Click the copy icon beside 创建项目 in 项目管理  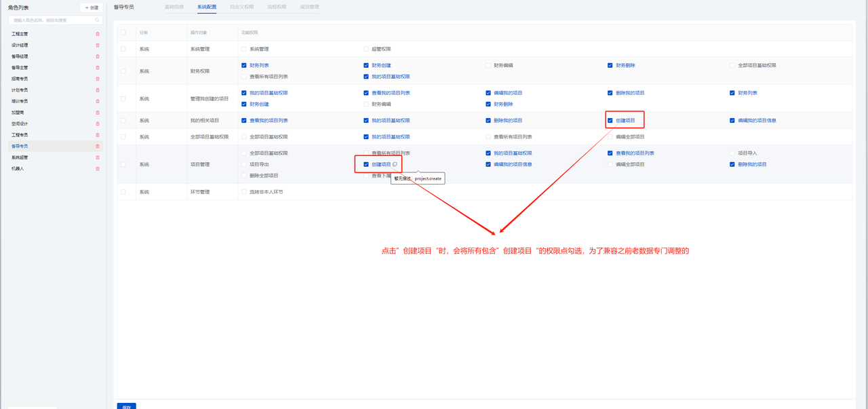(395, 164)
